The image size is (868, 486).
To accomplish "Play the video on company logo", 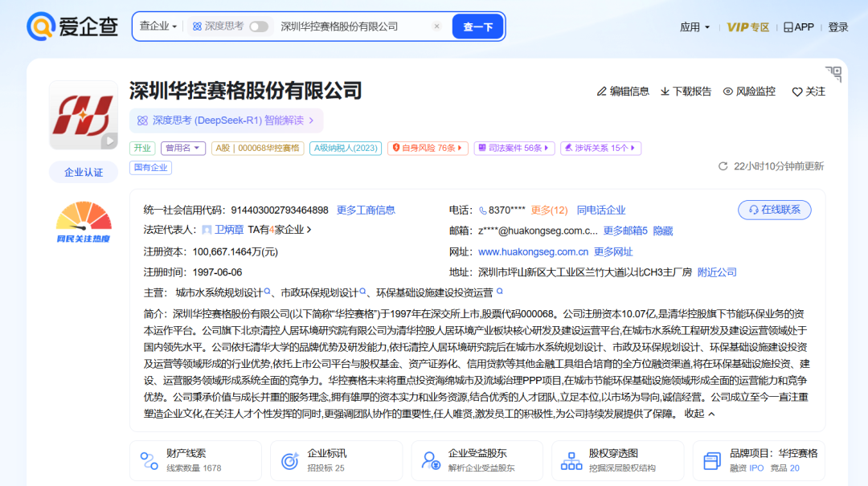I will click(x=109, y=141).
